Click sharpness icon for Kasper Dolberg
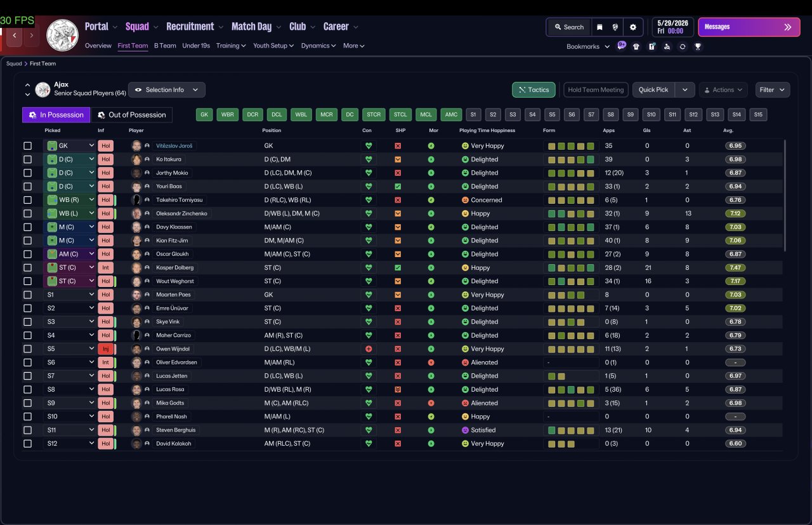This screenshot has width=812, height=525. click(x=398, y=267)
